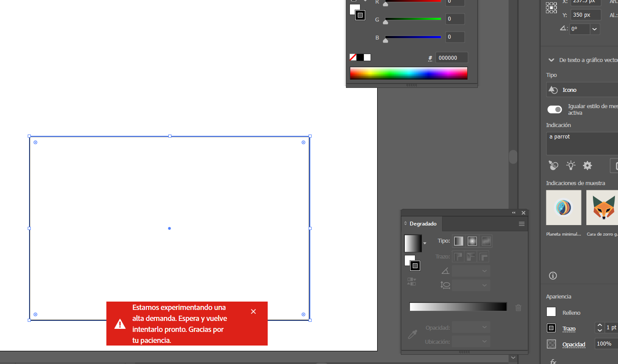
Task: Click the info icon in the vector panel
Action: click(553, 276)
